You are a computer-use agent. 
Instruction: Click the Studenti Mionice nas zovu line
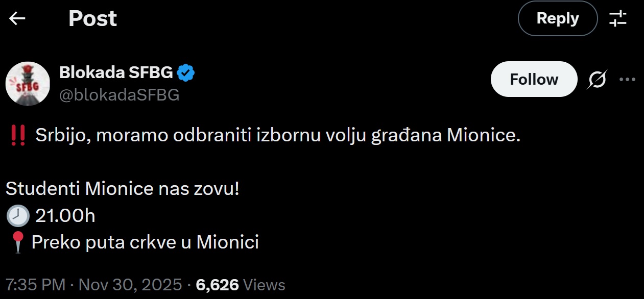point(123,189)
